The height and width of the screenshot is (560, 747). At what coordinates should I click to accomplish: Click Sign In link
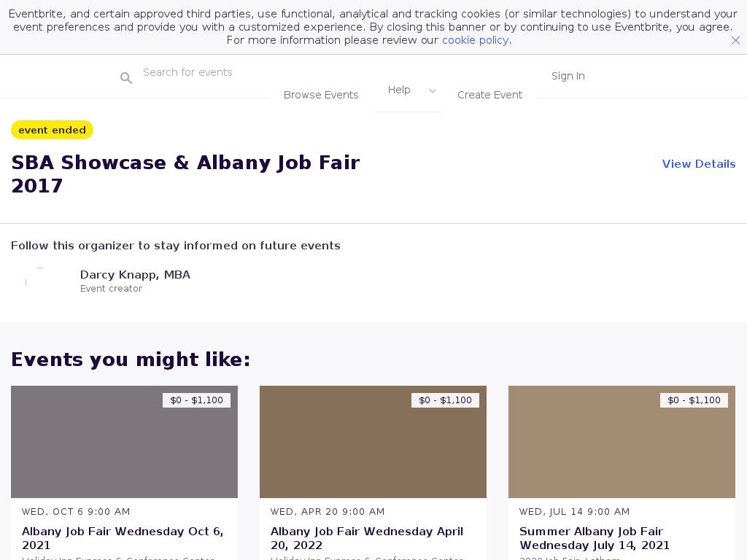(568, 76)
